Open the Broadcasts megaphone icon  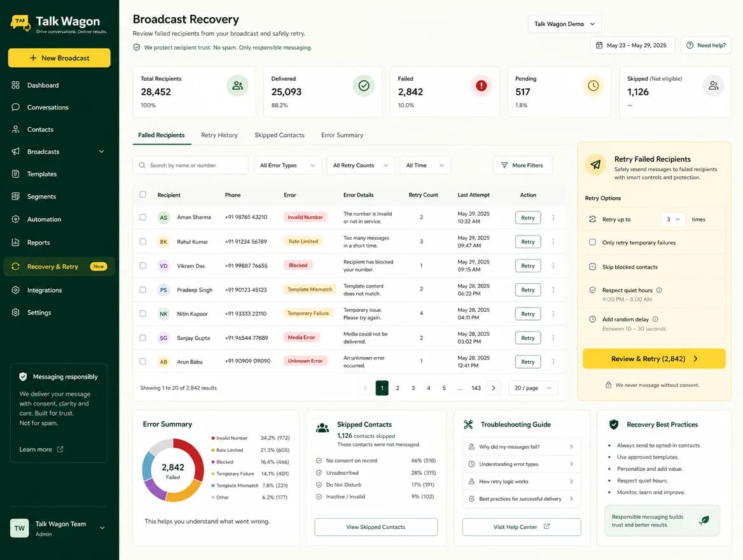coord(16,151)
